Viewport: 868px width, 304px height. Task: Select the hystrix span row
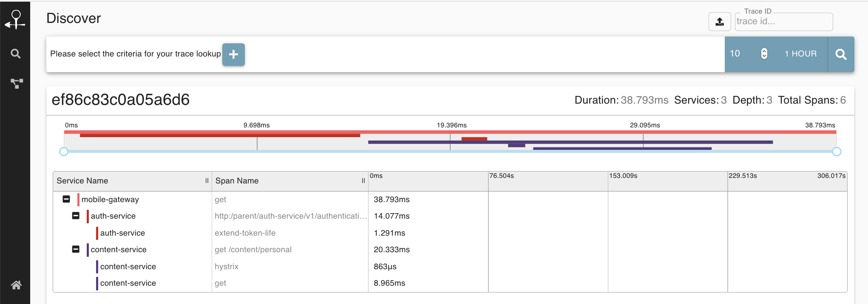[450, 266]
